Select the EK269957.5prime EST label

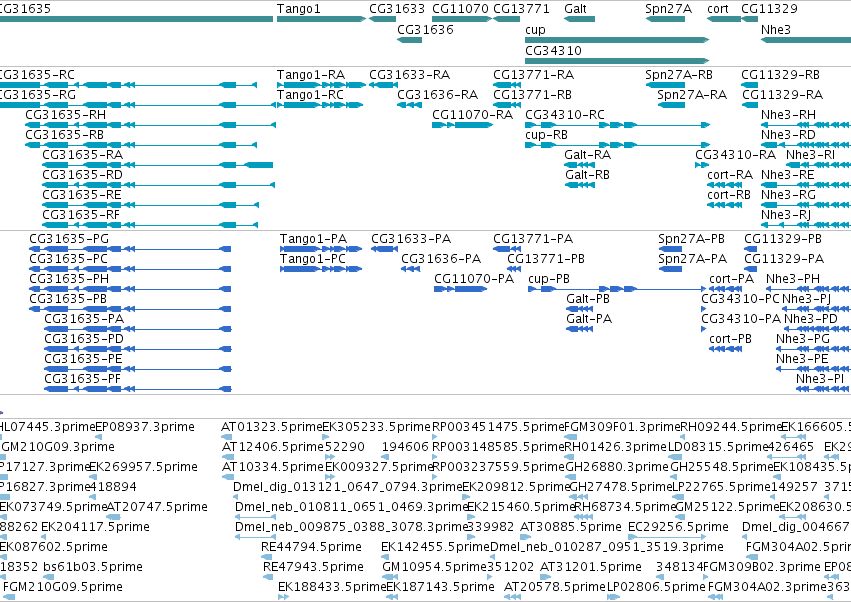(143, 467)
